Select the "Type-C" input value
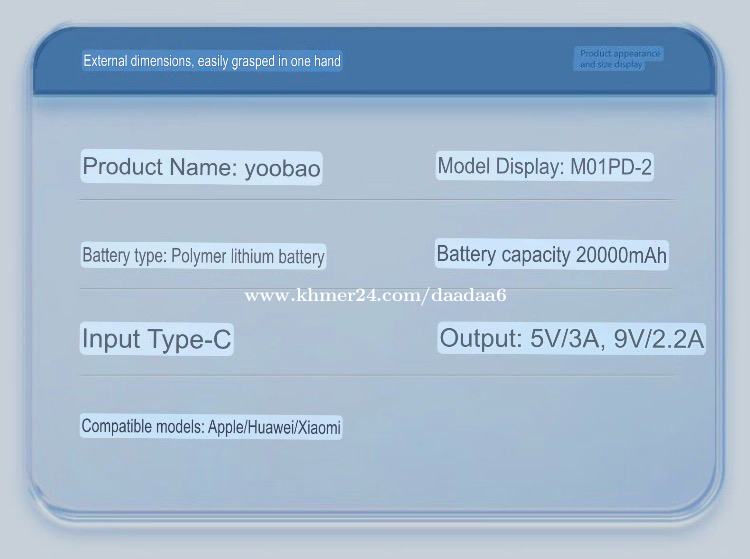Image resolution: width=750 pixels, height=559 pixels. 188,339
